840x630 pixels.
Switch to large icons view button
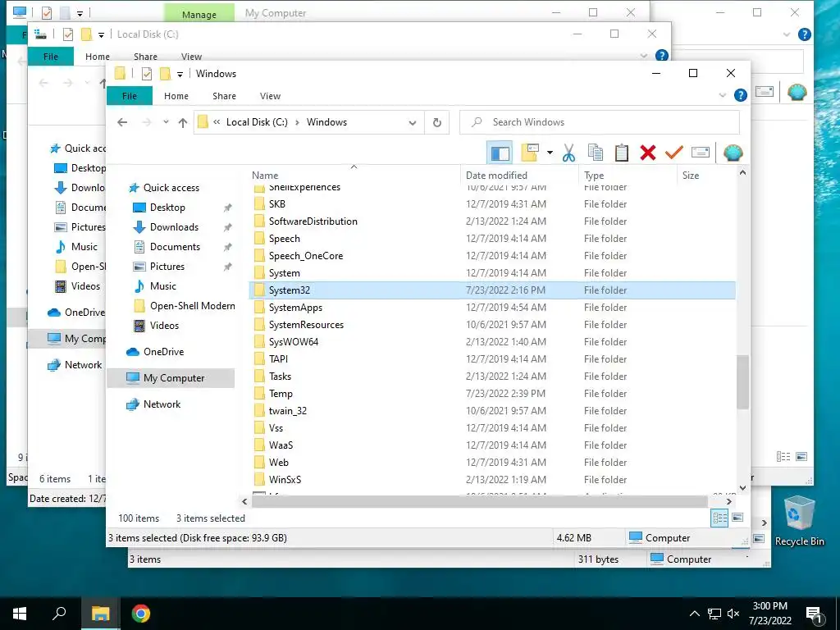(x=737, y=518)
